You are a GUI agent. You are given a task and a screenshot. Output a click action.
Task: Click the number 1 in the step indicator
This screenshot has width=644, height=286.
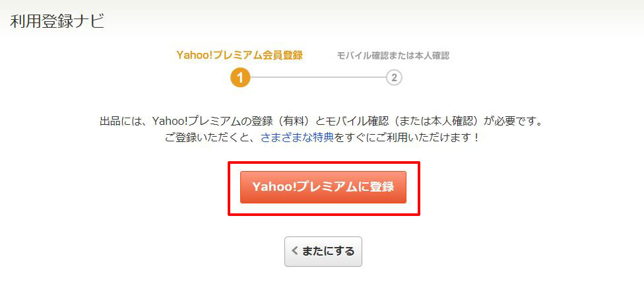[x=240, y=78]
